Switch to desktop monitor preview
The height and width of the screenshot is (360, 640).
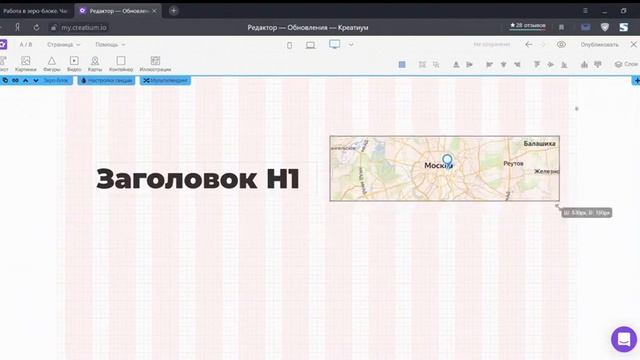(334, 44)
